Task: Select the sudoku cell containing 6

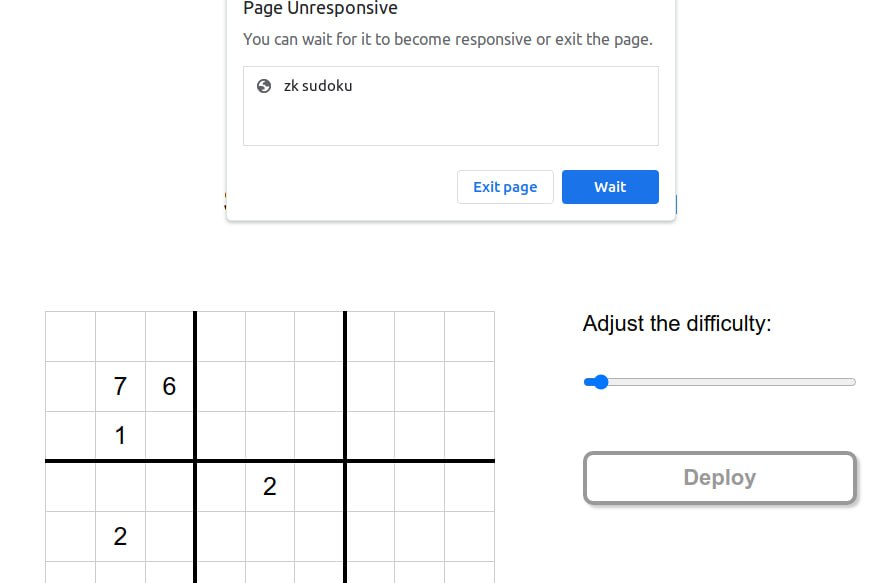Action: 170,386
